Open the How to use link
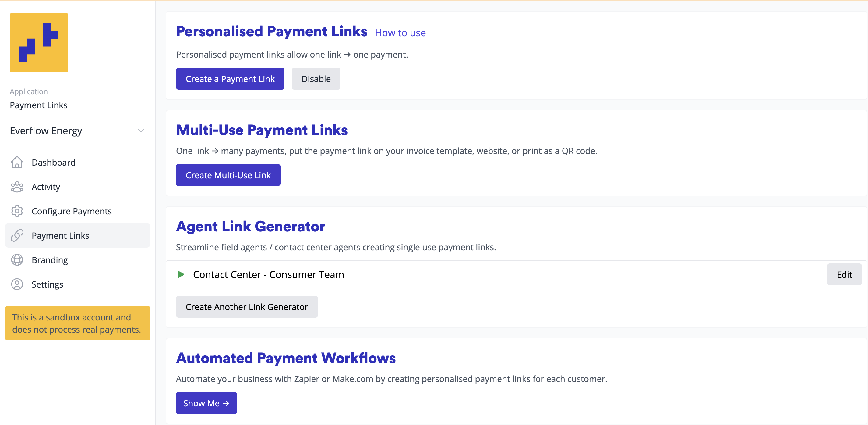This screenshot has height=425, width=868. pos(400,33)
